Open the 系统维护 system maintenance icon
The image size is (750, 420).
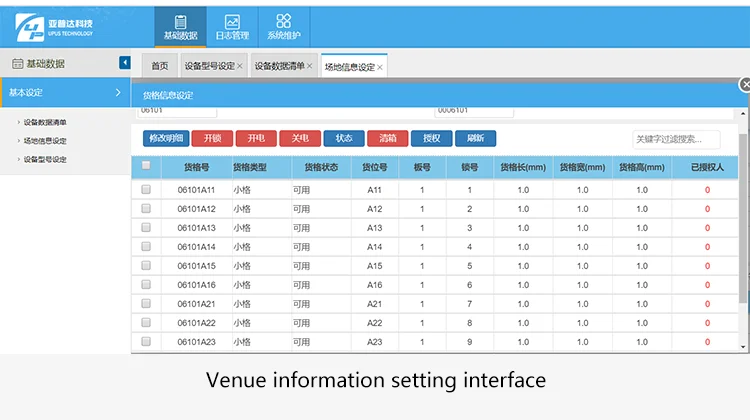click(x=284, y=26)
